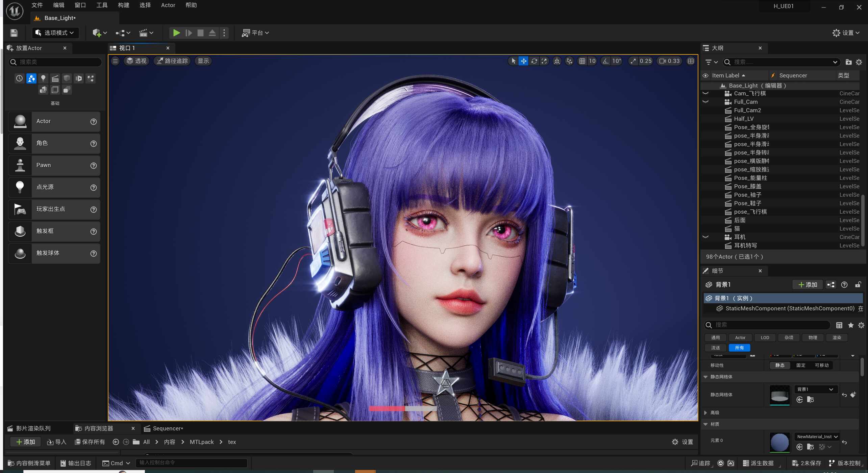Click the 背景1 static mesh thumbnail
Viewport: 868px width, 473px height.
click(779, 395)
